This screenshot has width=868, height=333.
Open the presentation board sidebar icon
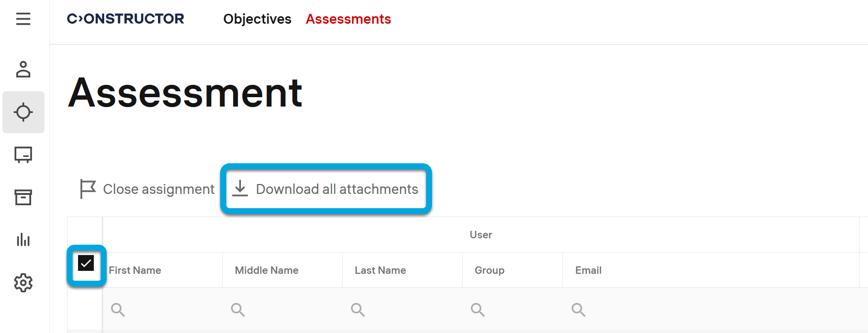[23, 155]
